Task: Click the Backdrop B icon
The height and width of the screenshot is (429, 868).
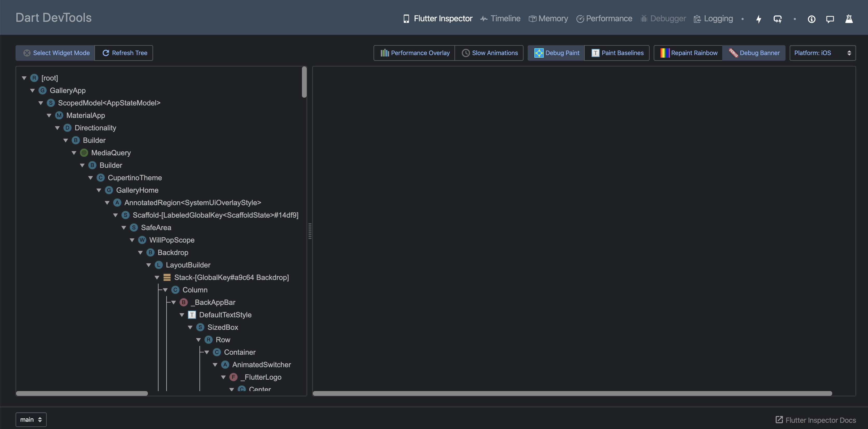Action: pos(150,252)
